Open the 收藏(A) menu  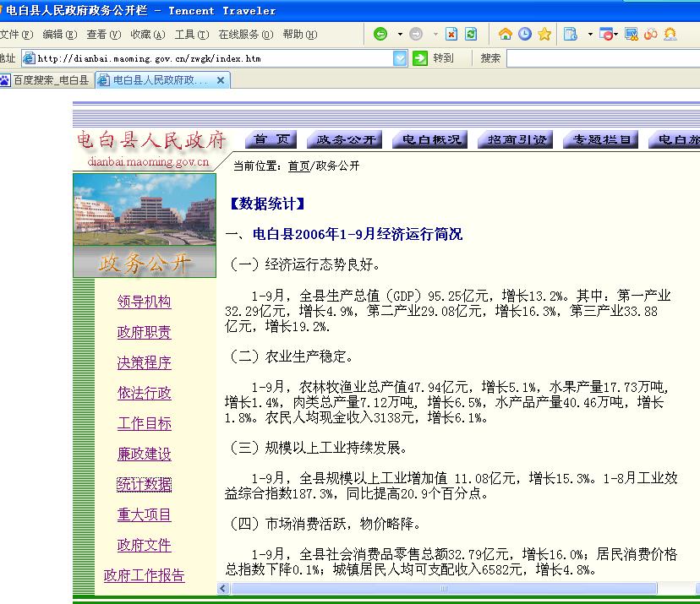pyautogui.click(x=147, y=35)
